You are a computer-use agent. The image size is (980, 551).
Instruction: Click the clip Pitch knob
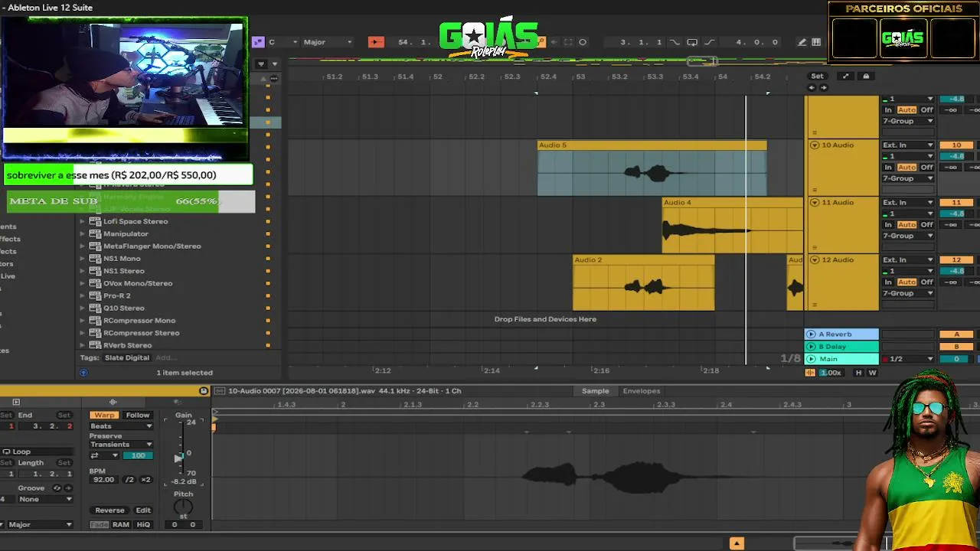(x=183, y=507)
